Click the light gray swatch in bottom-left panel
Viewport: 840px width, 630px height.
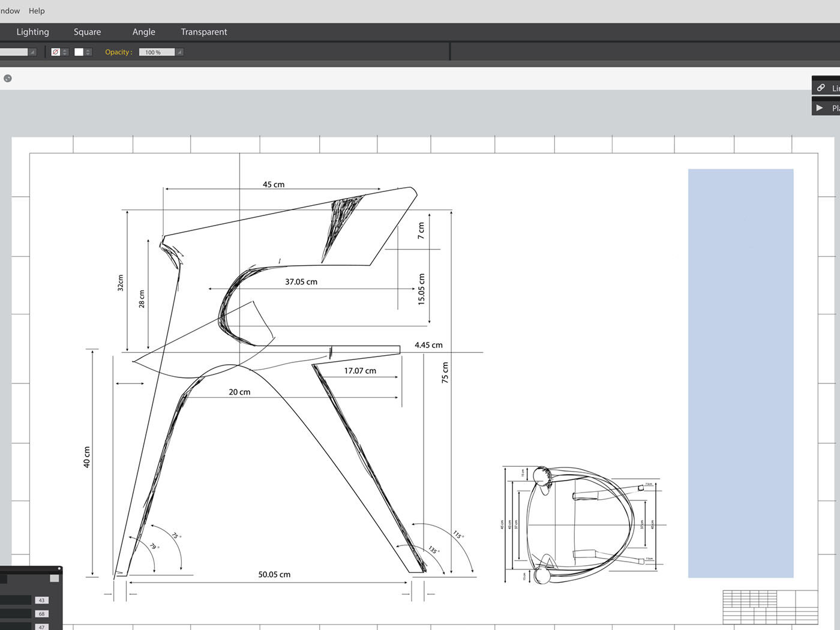click(x=54, y=578)
